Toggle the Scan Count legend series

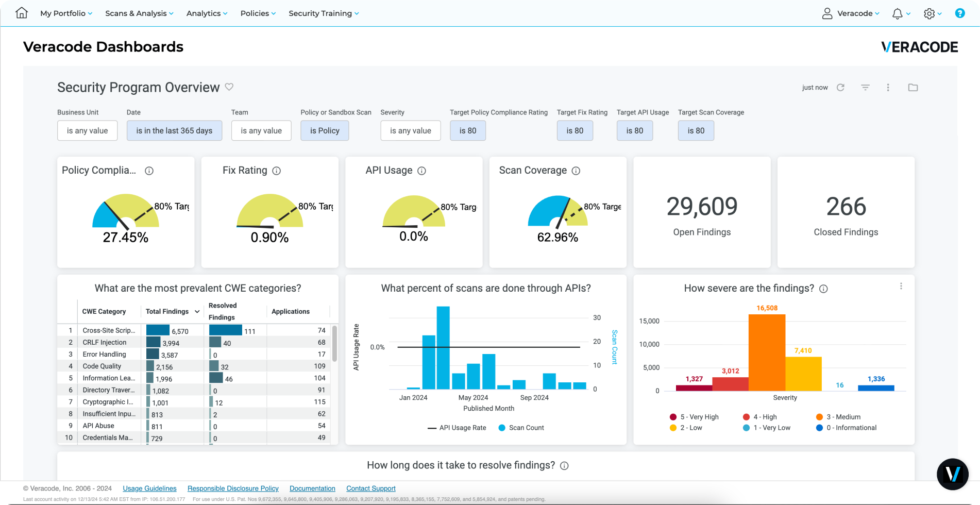[x=521, y=428]
